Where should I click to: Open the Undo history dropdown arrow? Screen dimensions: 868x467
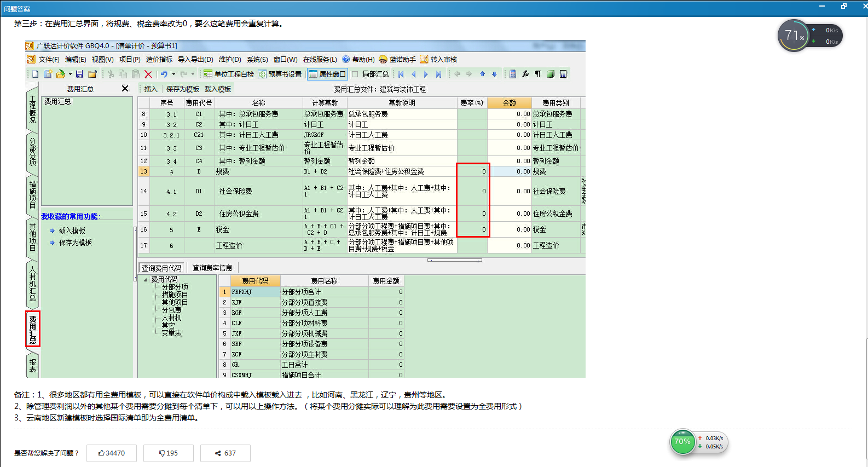(x=173, y=74)
